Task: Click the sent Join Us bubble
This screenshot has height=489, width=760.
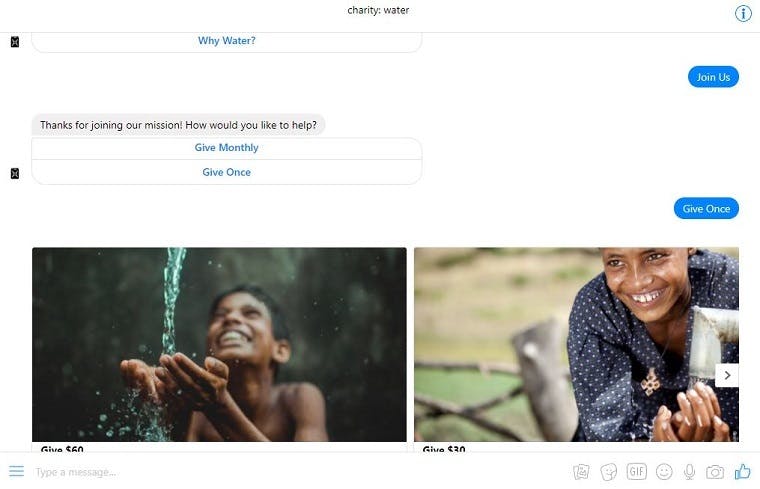Action: coord(713,77)
